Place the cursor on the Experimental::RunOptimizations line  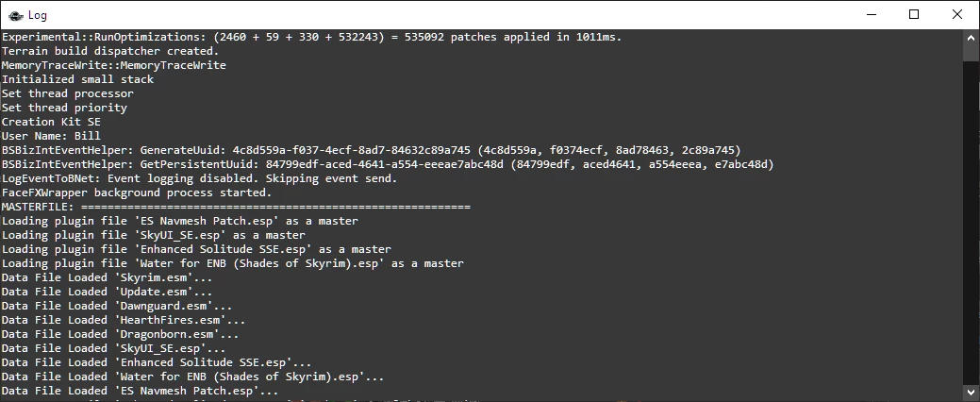click(x=312, y=37)
